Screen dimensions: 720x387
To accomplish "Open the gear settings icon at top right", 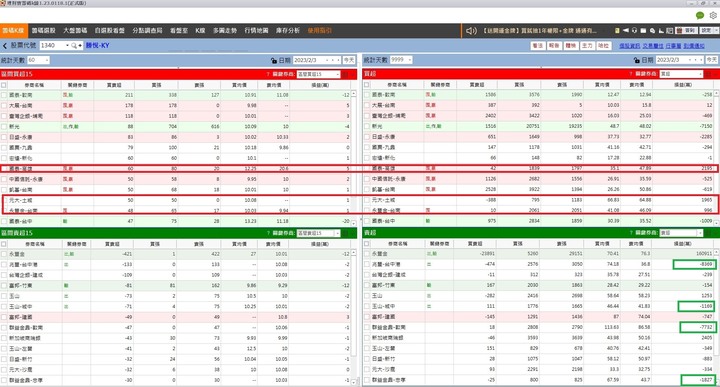I will (713, 16).
